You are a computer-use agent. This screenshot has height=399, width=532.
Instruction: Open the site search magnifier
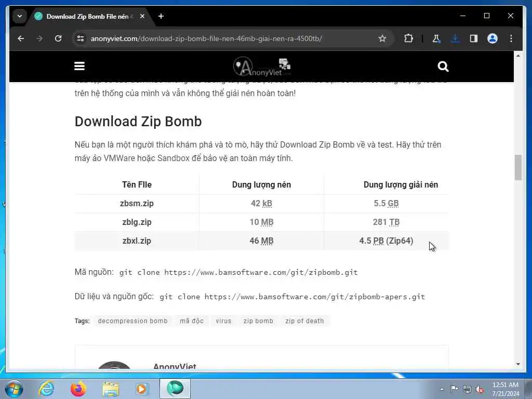click(443, 66)
